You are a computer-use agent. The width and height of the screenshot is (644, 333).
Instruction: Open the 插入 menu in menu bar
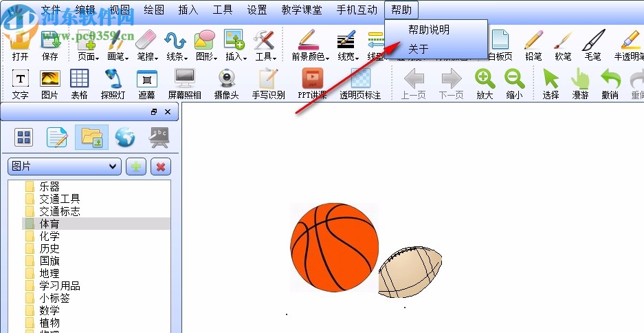coord(188,10)
